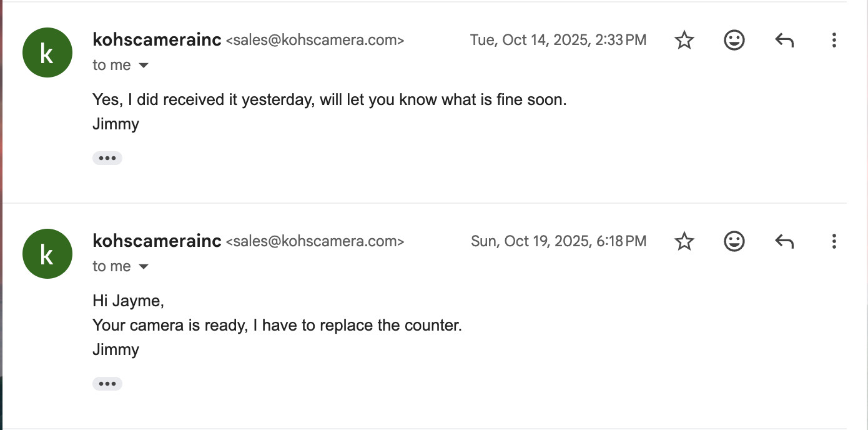
Task: Click the Tue, Oct 14, 2025 timestamp
Action: [558, 41]
